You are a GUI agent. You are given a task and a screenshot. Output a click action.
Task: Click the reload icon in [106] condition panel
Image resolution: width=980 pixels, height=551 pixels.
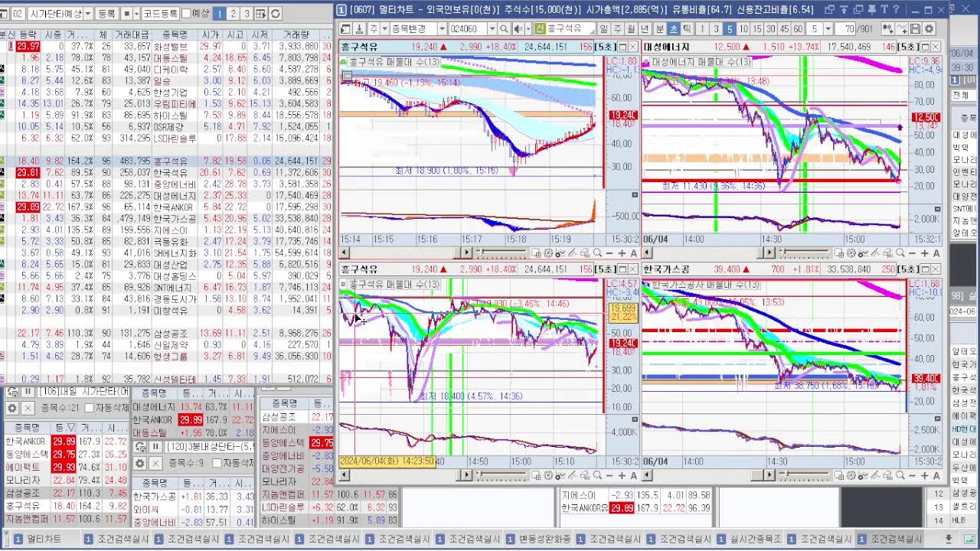point(12,392)
